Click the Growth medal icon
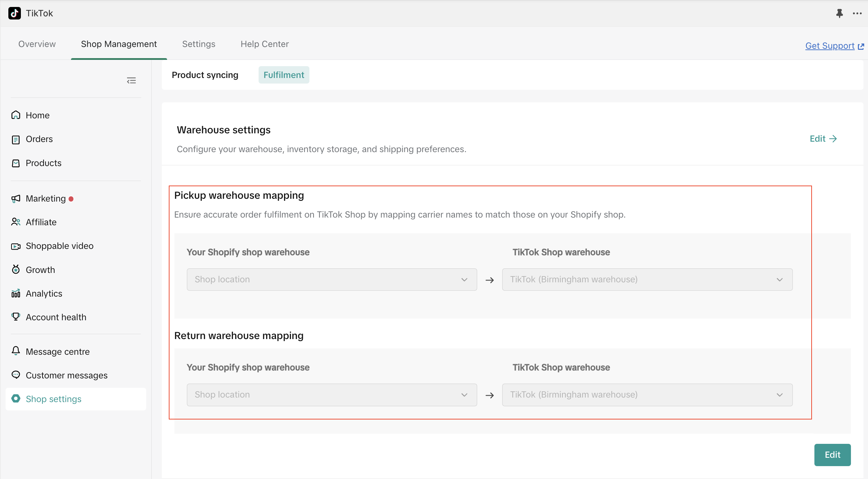The image size is (868, 479). (x=16, y=269)
